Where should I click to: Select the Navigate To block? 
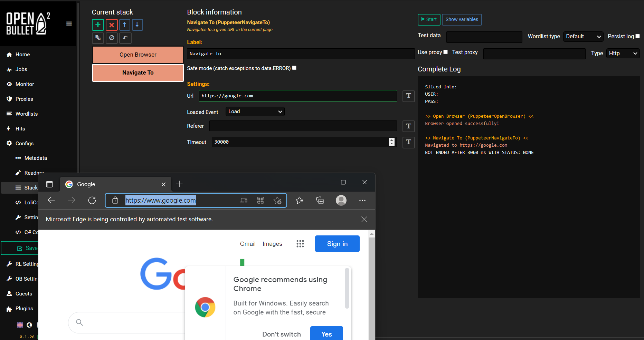[138, 72]
